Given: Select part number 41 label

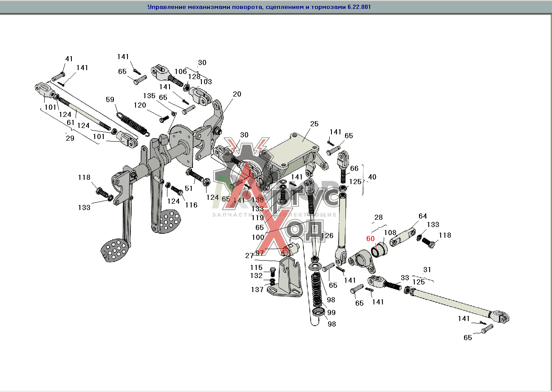Looking at the screenshot, I should coord(69,59).
